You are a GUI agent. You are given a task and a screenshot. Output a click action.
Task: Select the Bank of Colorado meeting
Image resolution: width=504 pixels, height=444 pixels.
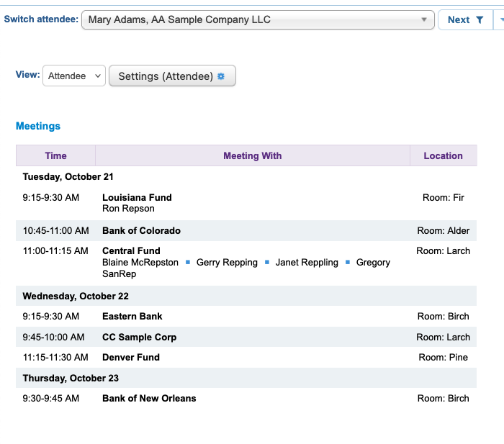(141, 231)
